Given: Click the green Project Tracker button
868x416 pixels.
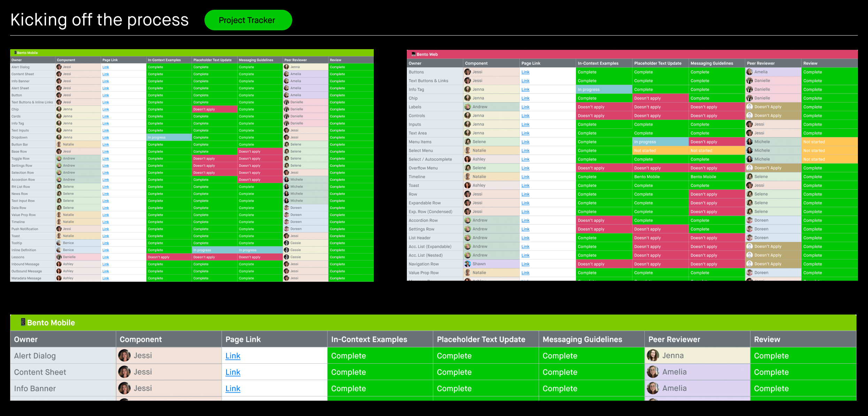Looking at the screenshot, I should click(248, 20).
